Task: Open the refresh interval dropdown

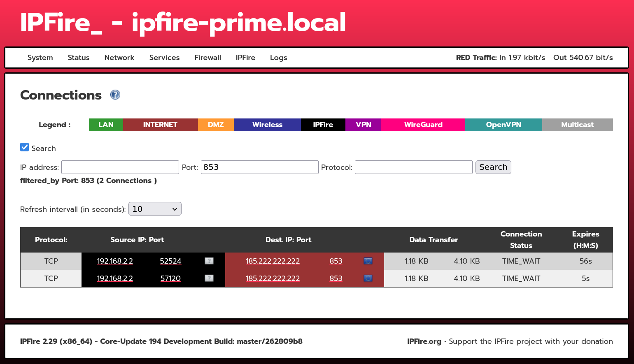Action: pos(155,209)
